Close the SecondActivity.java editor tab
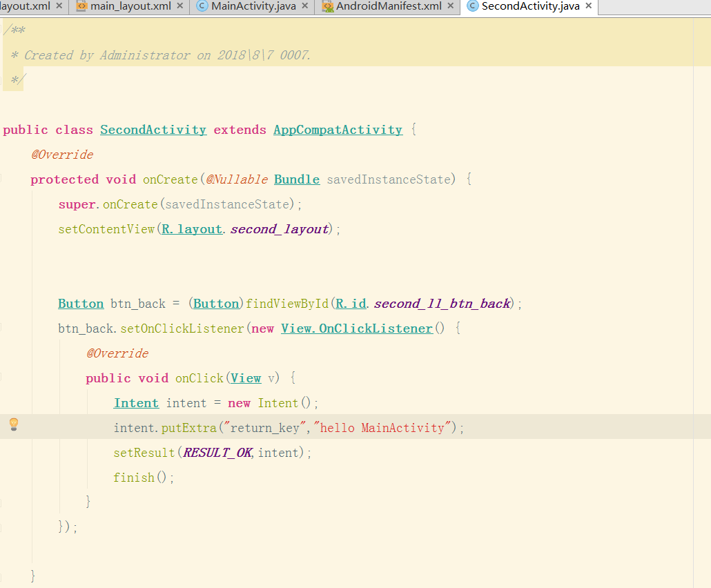This screenshot has width=711, height=588. tap(588, 6)
